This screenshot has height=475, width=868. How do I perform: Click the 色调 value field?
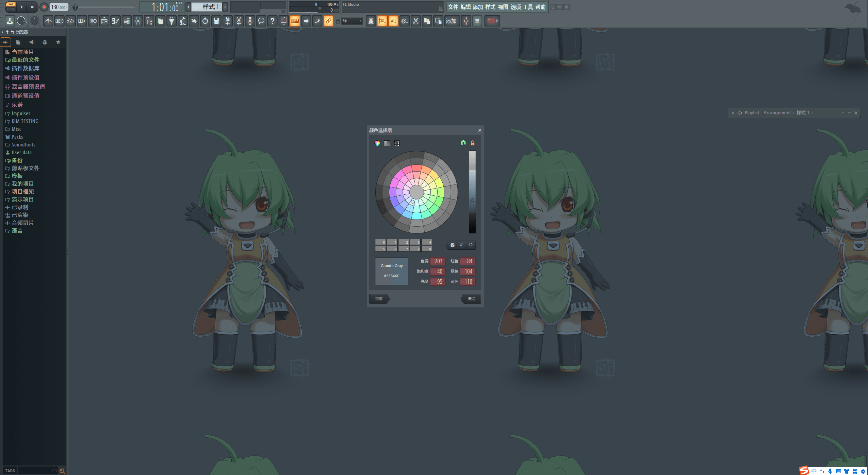tap(438, 261)
